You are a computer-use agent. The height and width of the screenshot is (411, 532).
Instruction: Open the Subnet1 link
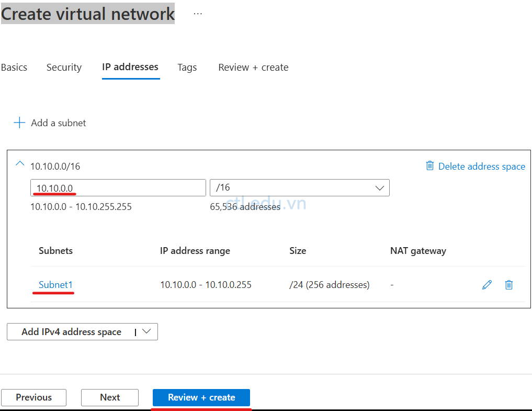click(x=55, y=285)
